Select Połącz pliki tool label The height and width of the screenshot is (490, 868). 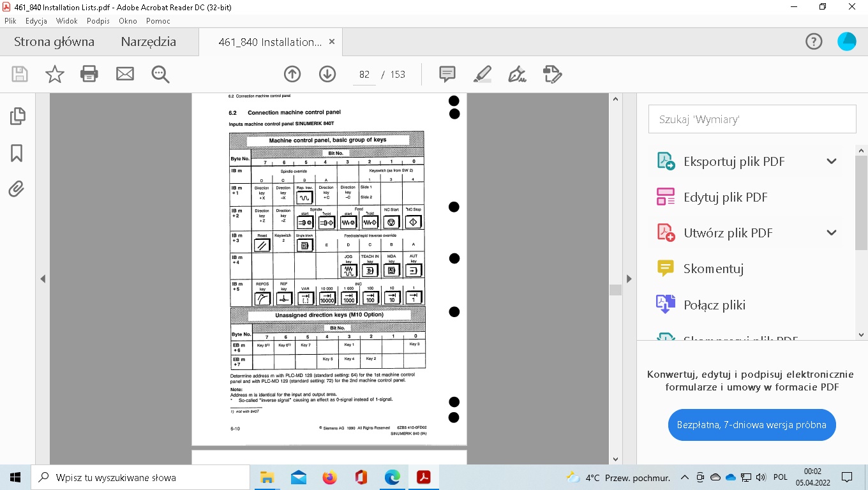tap(715, 304)
